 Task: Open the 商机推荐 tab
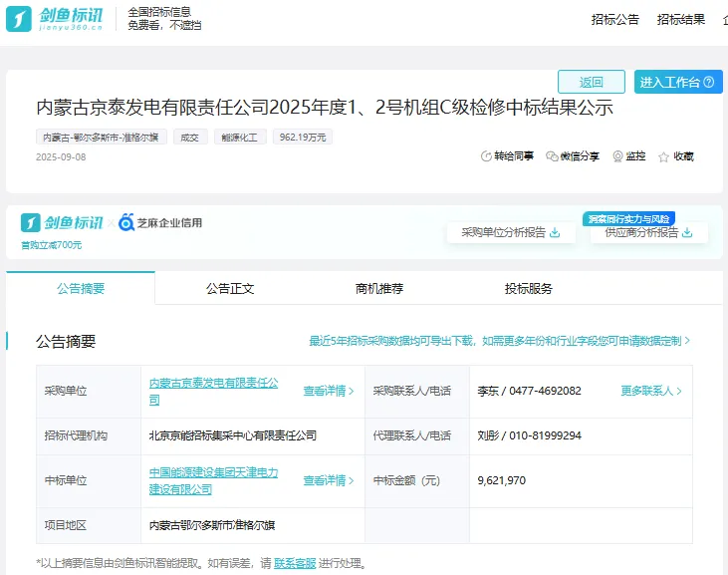[x=379, y=288]
